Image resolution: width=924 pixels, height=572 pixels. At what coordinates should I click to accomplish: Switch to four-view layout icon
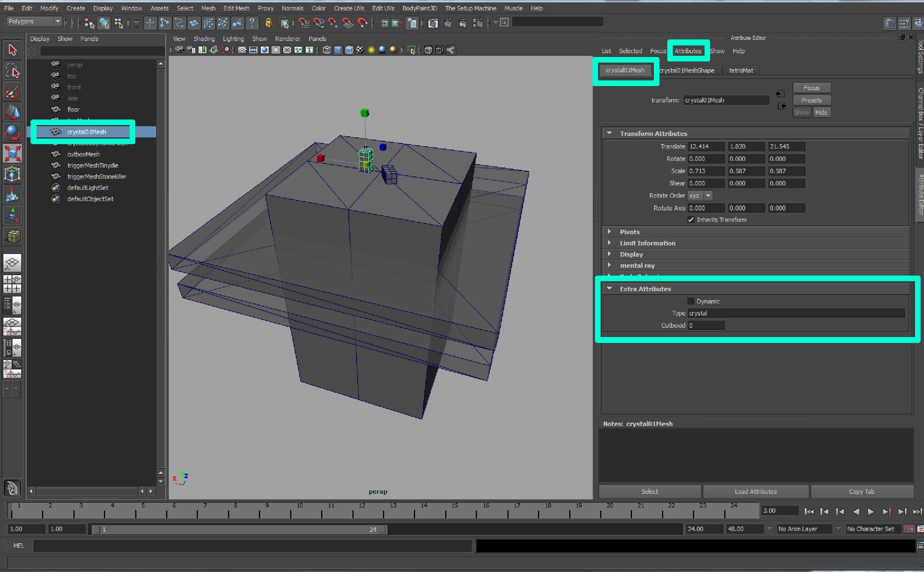12,284
